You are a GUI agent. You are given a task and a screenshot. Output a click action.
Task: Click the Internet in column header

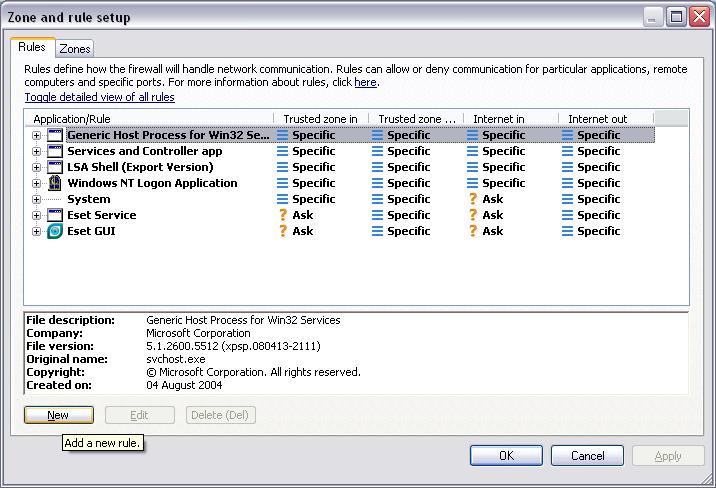click(x=511, y=119)
